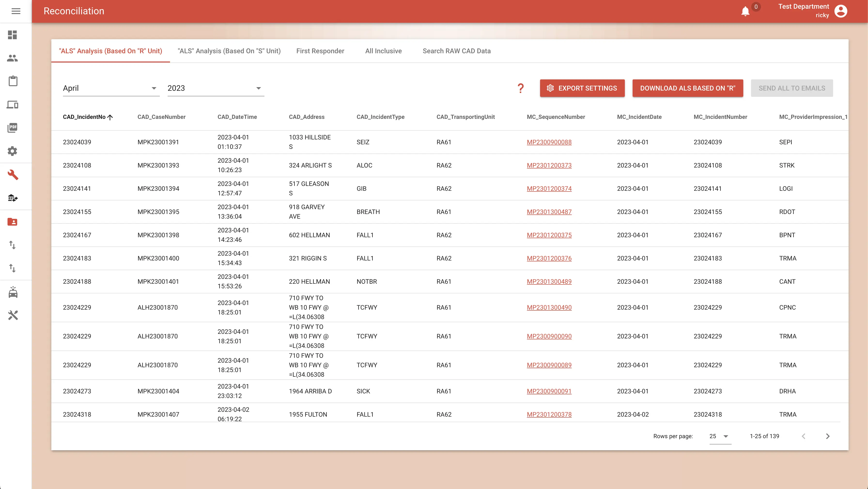The width and height of the screenshot is (868, 489).
Task: Open the people group icon in sidebar
Action: click(12, 58)
